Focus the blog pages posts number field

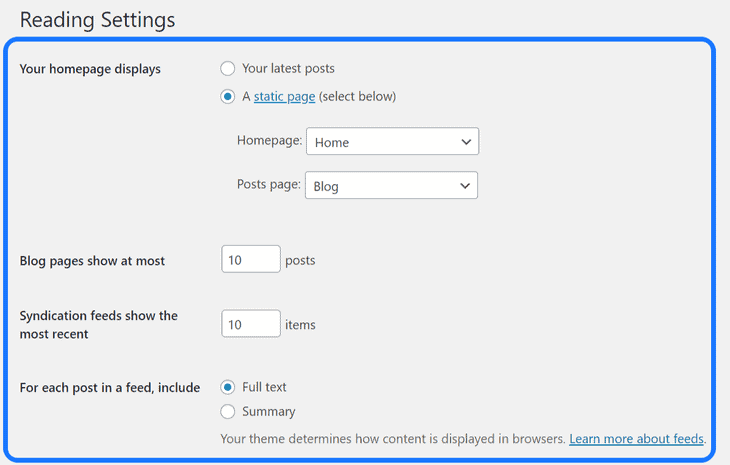(250, 260)
